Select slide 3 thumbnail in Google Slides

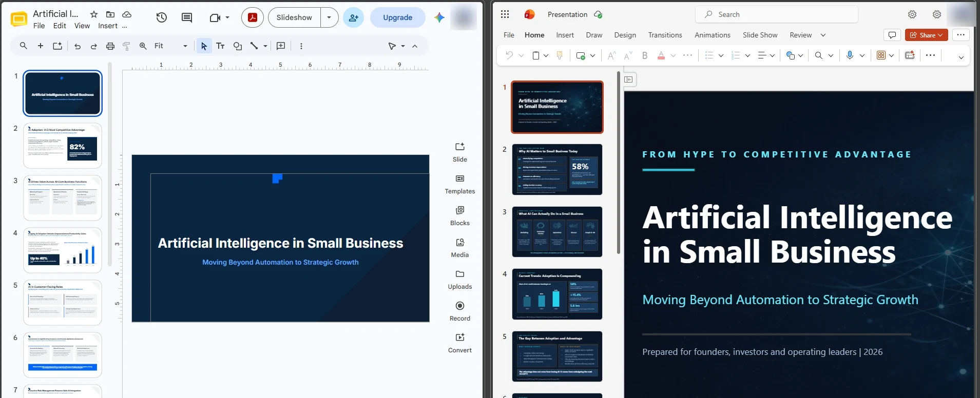tap(63, 198)
